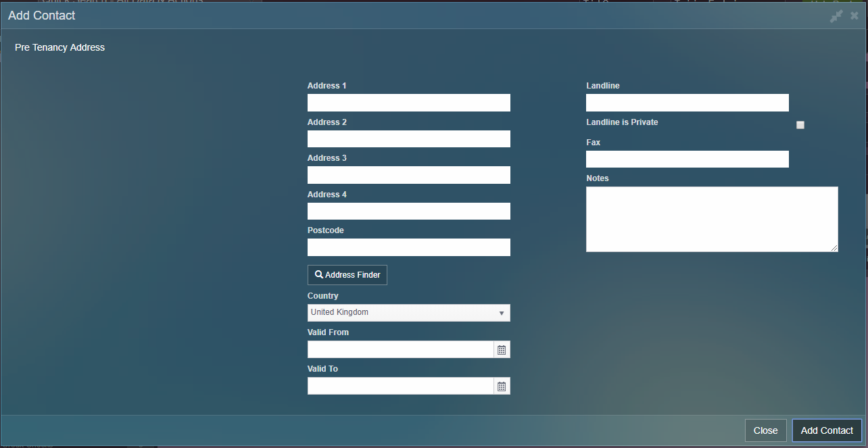
Task: Close the Add Contact dialog with X
Action: tap(854, 16)
